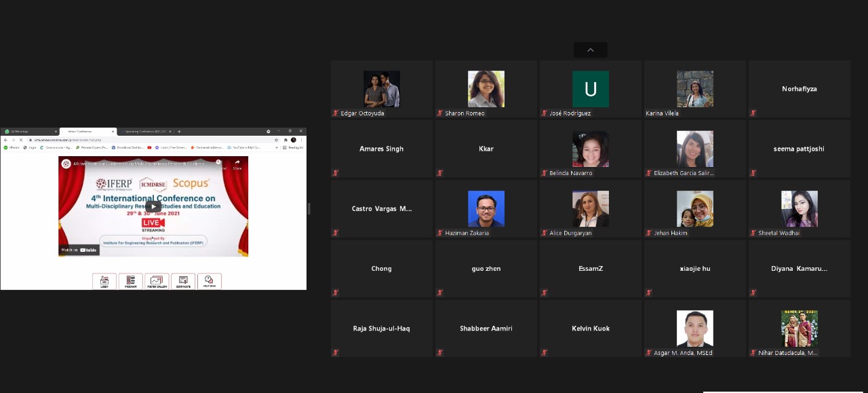Stop page loading with the X button
The height and width of the screenshot is (393, 868).
[21, 140]
